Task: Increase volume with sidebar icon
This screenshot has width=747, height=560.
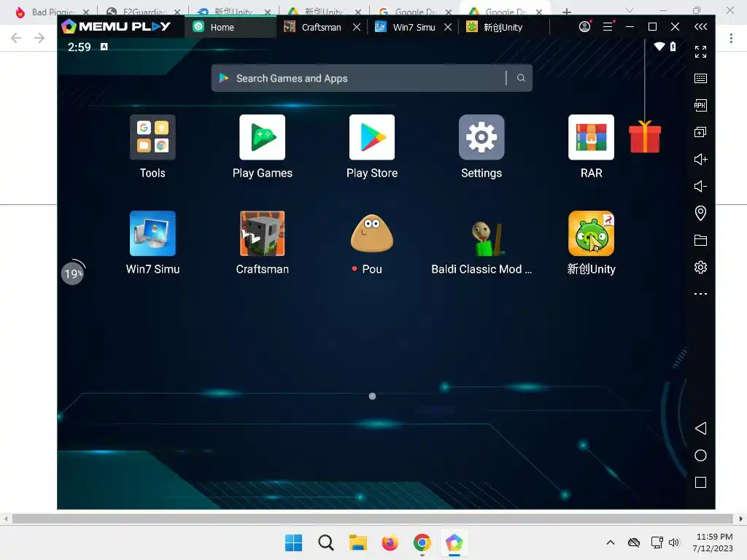Action: (700, 159)
